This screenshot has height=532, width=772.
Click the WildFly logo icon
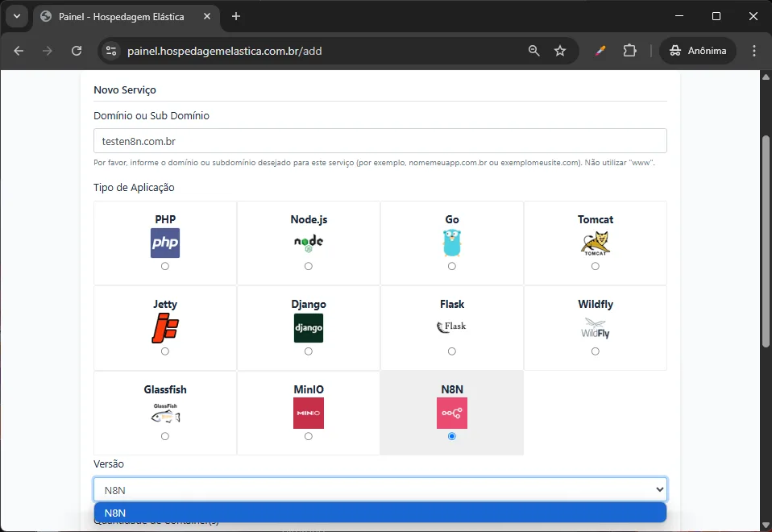tap(596, 329)
